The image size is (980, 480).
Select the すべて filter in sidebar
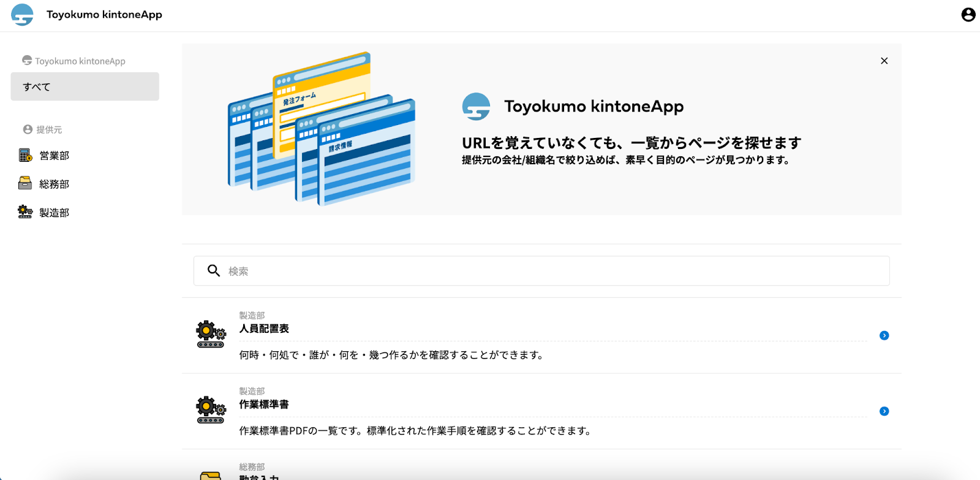coord(85,86)
